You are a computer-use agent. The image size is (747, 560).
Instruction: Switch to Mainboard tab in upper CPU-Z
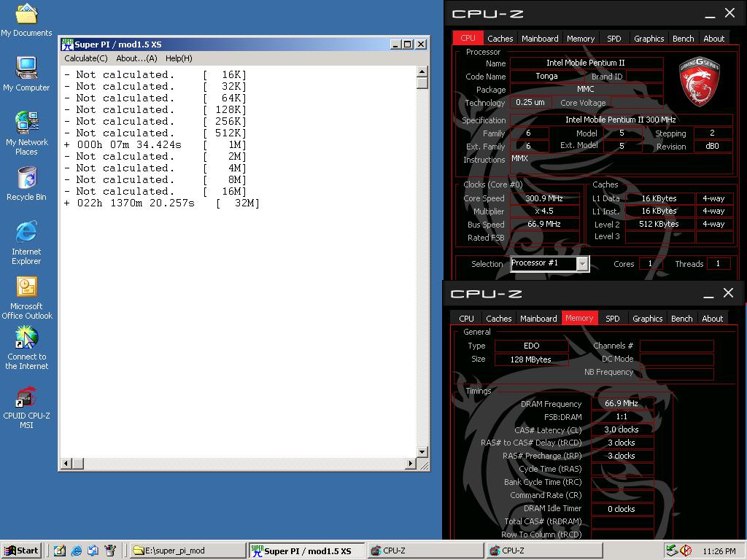click(x=540, y=39)
